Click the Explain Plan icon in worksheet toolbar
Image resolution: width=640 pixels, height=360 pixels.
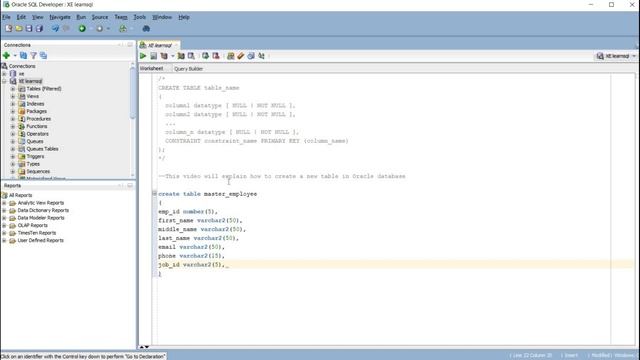pos(164,56)
